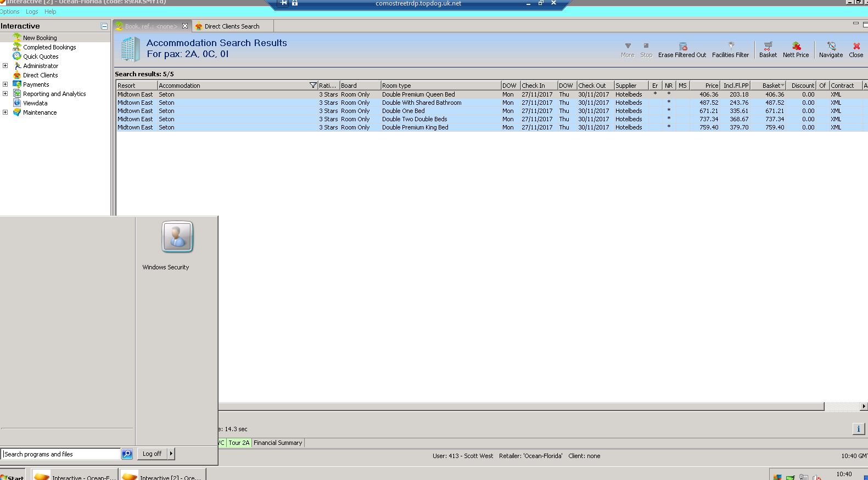The height and width of the screenshot is (480, 868).
Task: Click the taskbar clock showing 10:40
Action: [x=844, y=474]
